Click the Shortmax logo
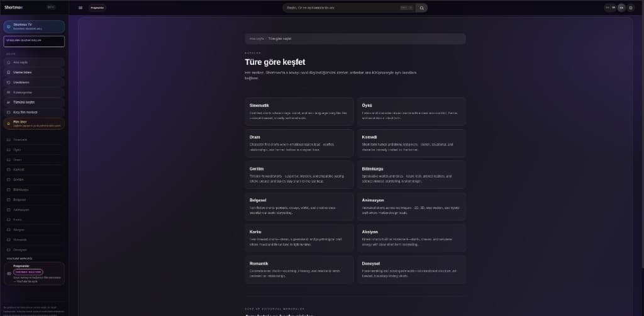Image resolution: width=644 pixels, height=316 pixels. click(14, 8)
